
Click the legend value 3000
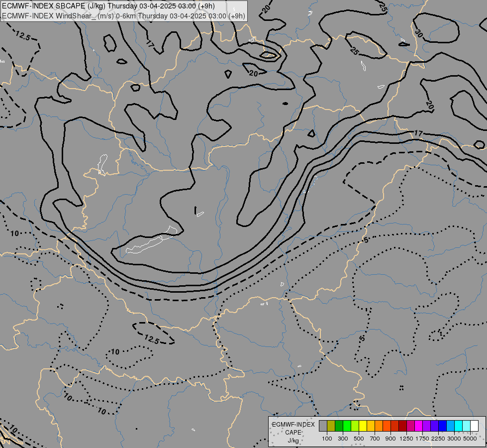[454, 439]
